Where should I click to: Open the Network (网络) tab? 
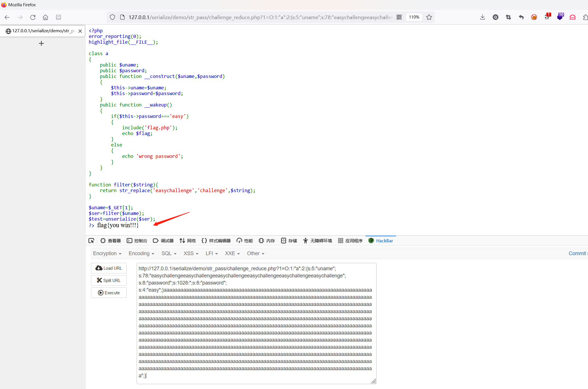tap(187, 241)
